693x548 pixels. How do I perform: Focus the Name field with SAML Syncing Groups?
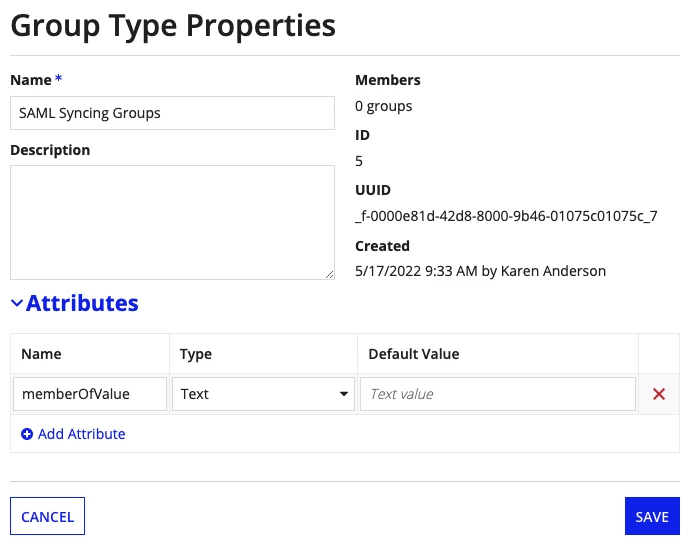click(x=172, y=113)
